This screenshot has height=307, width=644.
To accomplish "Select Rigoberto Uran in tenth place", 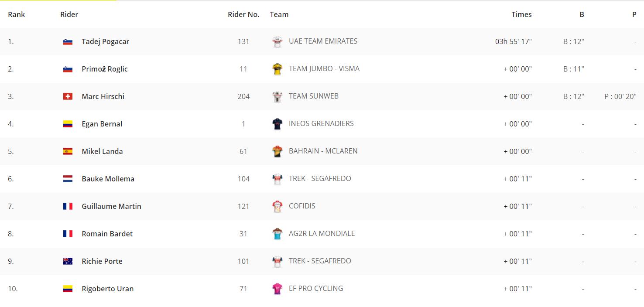I will pyautogui.click(x=108, y=289).
